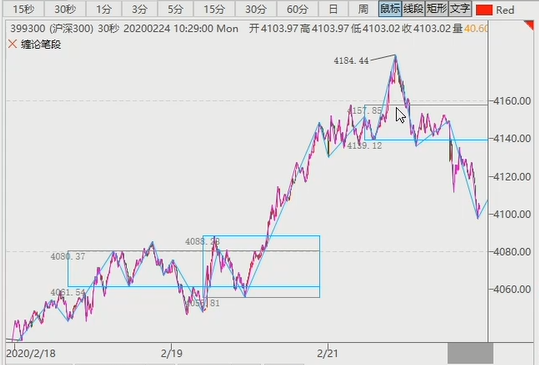Click the red corner triangle marker
The image size is (539, 365).
(530, 26)
